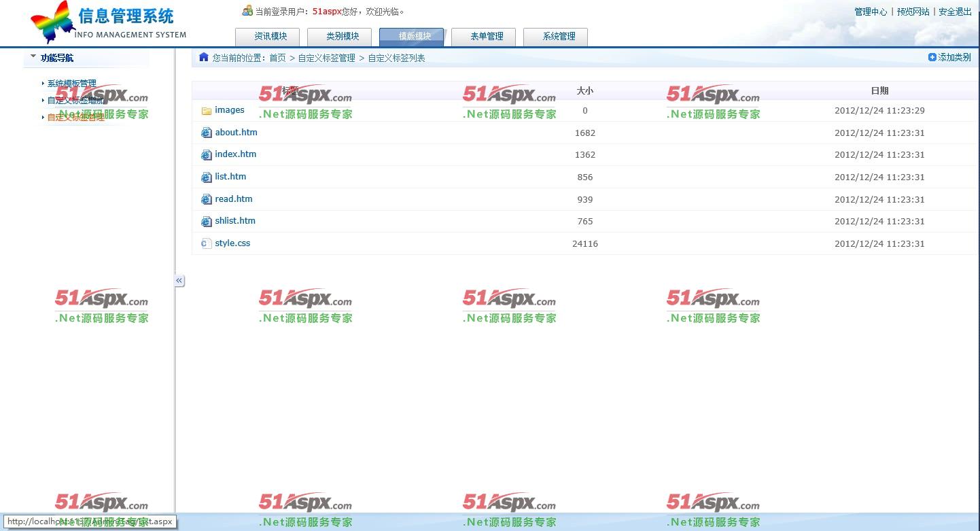Viewport: 980px width, 531px height.
Task: Log out via 安全退出
Action: point(955,12)
